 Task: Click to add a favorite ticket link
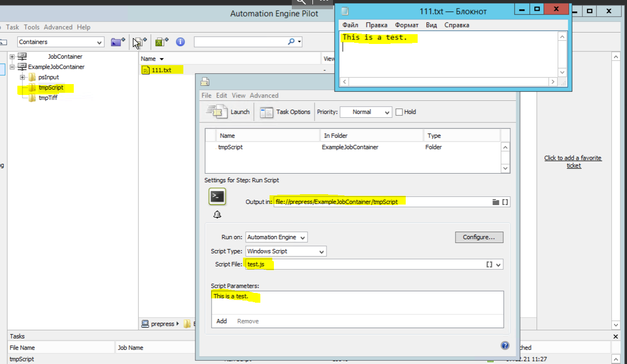point(573,162)
